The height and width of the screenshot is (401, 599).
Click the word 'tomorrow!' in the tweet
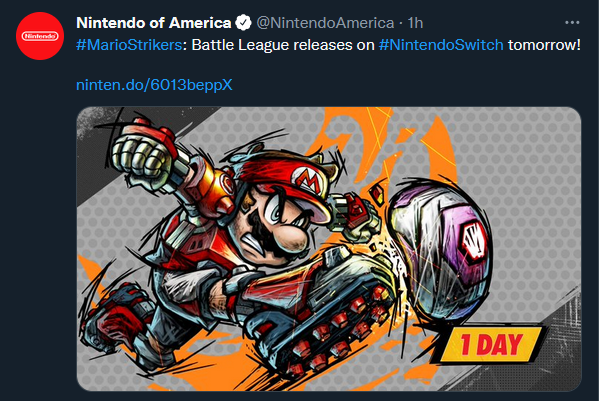(544, 45)
